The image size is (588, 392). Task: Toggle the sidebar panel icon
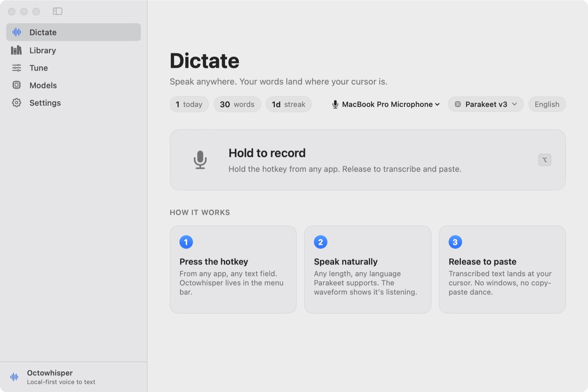pyautogui.click(x=58, y=11)
